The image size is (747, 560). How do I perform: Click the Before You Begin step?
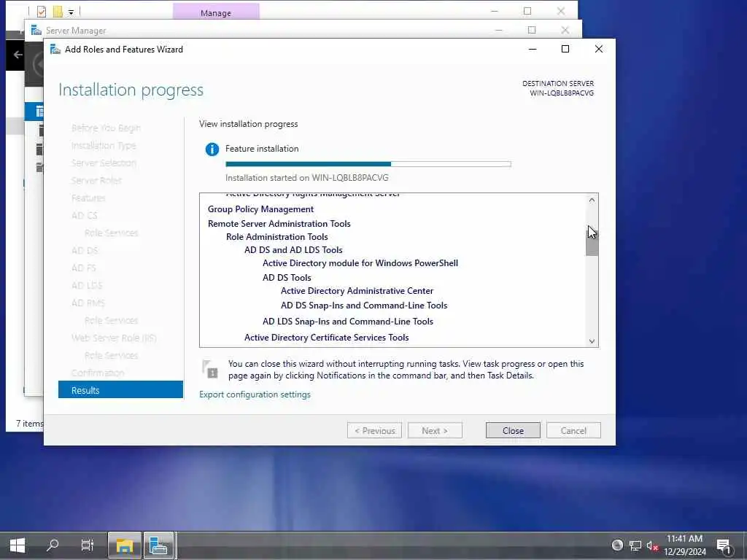point(106,128)
